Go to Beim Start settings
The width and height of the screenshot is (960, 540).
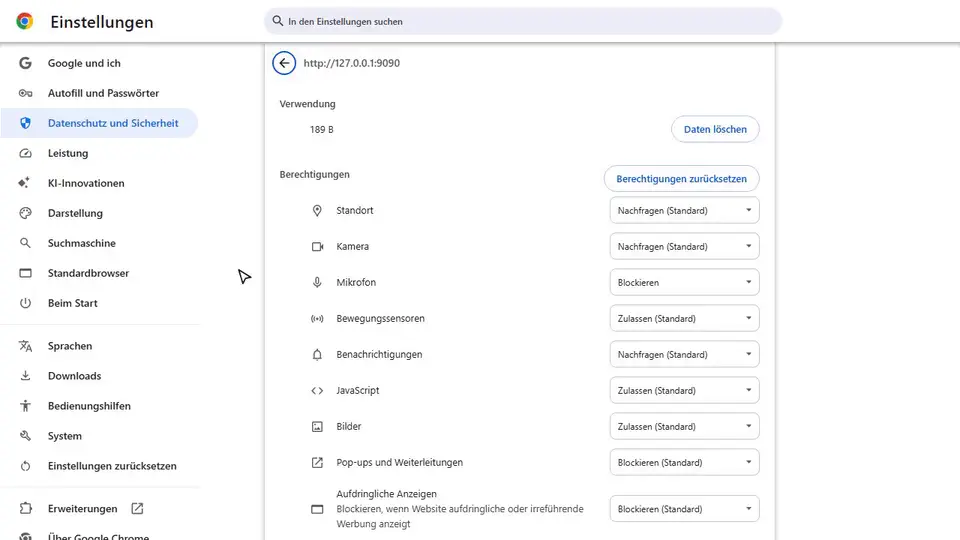pyautogui.click(x=99, y=303)
